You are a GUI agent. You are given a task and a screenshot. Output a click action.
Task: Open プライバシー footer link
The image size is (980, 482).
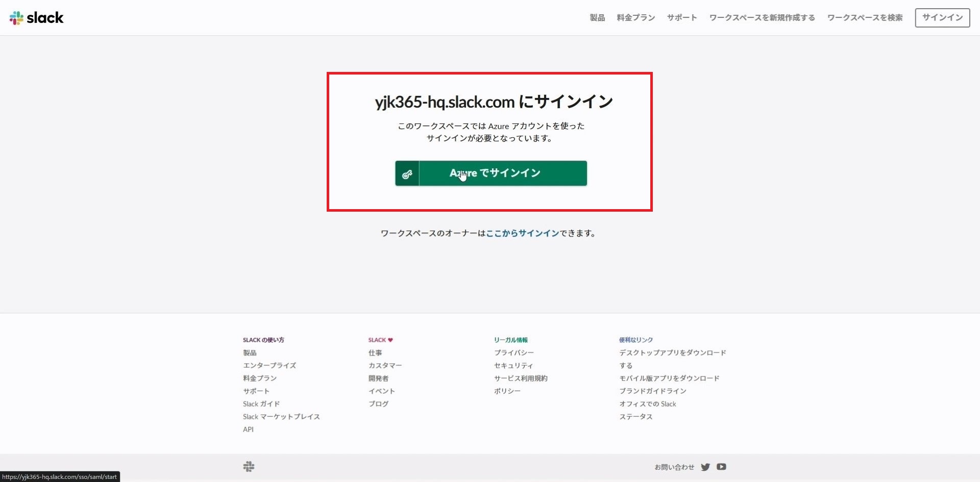click(514, 352)
